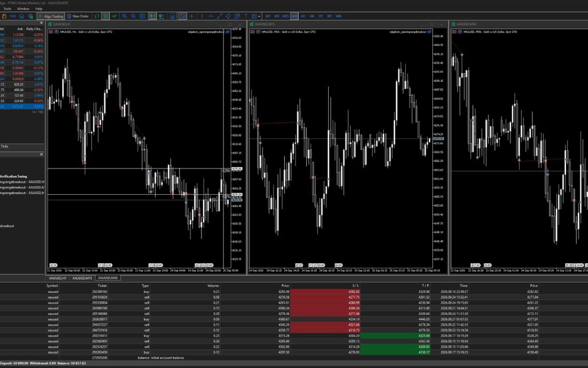Select the text label tool

coord(246,16)
